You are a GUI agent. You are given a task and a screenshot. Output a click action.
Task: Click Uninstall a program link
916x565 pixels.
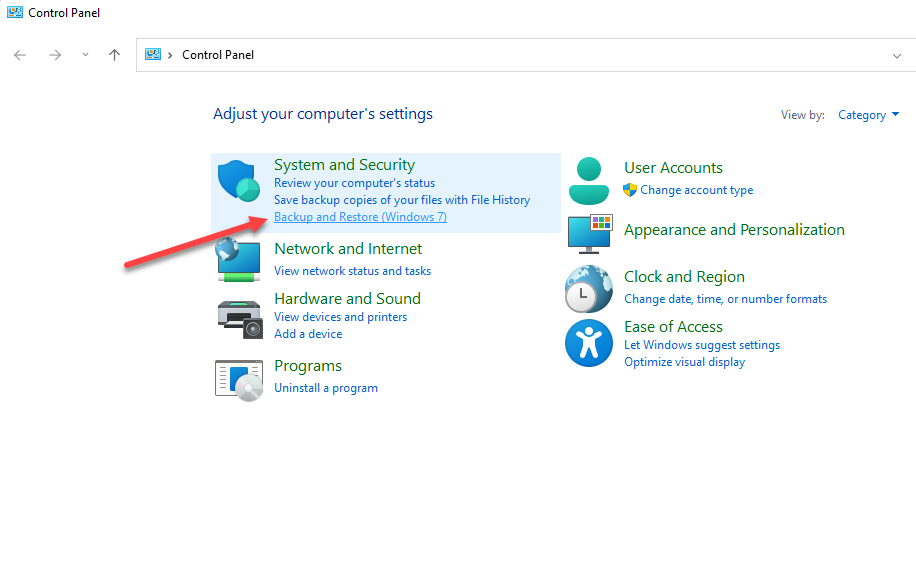326,388
